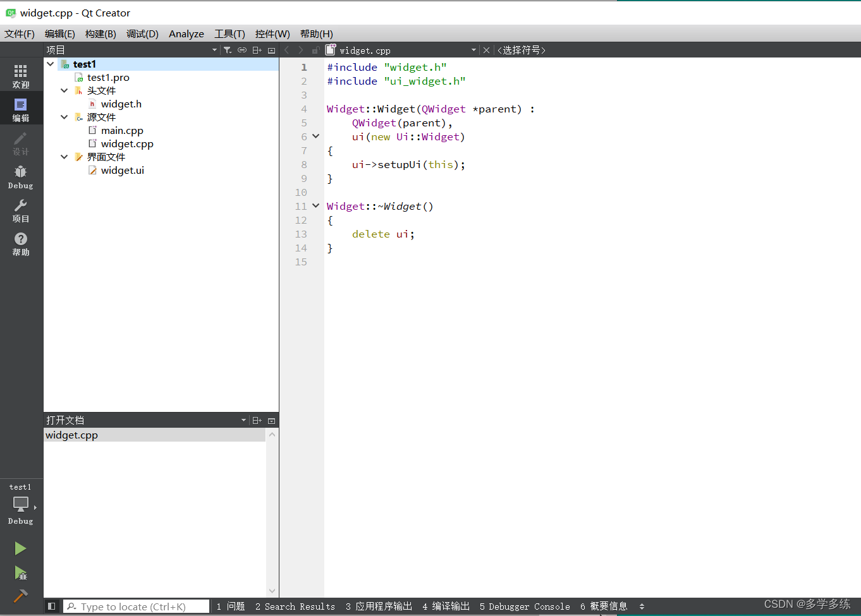Image resolution: width=861 pixels, height=616 pixels.
Task: Click line number 13 in editor gutter
Action: pyautogui.click(x=301, y=234)
